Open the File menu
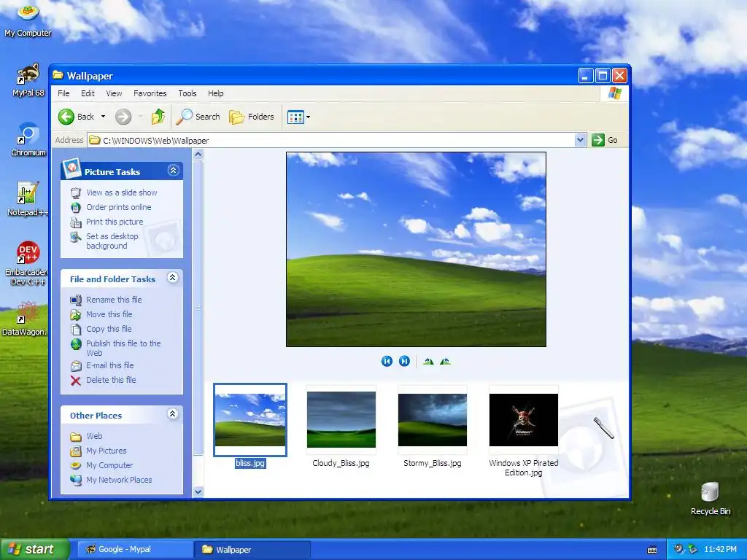747x560 pixels. [63, 93]
